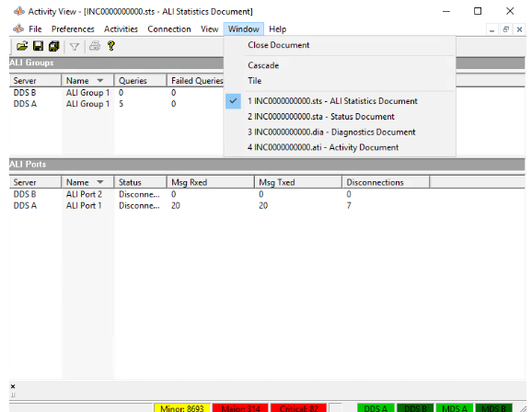Viewport: 532px width, 412px height.
Task: Click the DDS A status indicator
Action: [x=376, y=408]
